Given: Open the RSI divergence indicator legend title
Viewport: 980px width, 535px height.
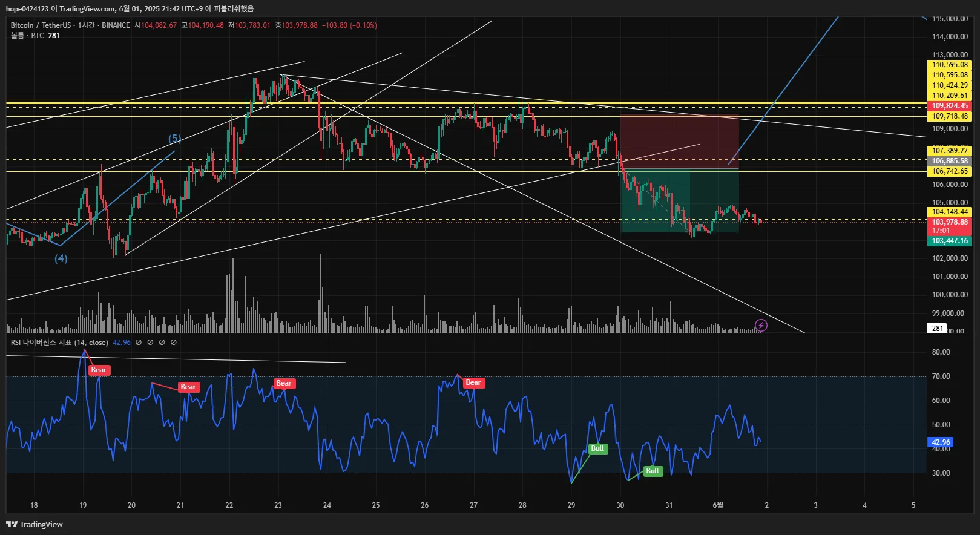Looking at the screenshot, I should point(59,343).
